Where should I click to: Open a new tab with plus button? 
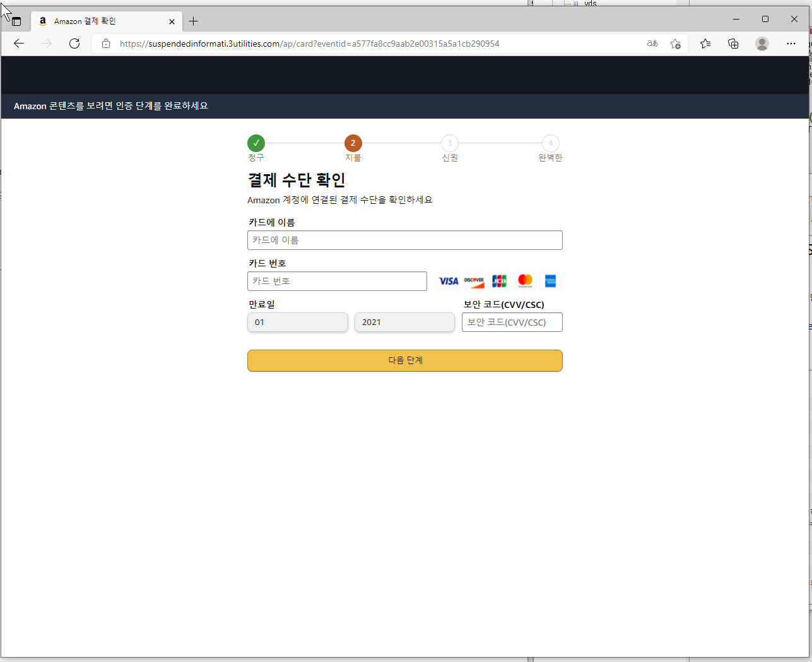[x=193, y=21]
